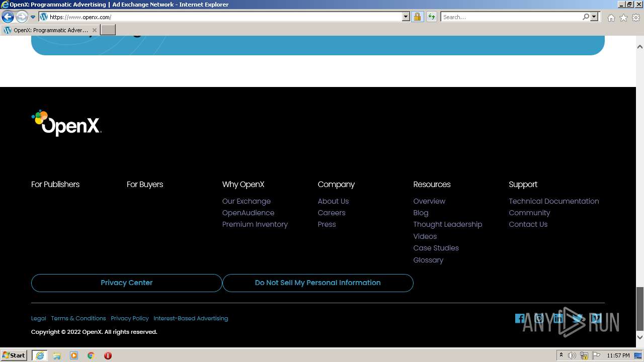Click the OpenX footer logo
Screen dimensions: 644x362
(x=66, y=123)
